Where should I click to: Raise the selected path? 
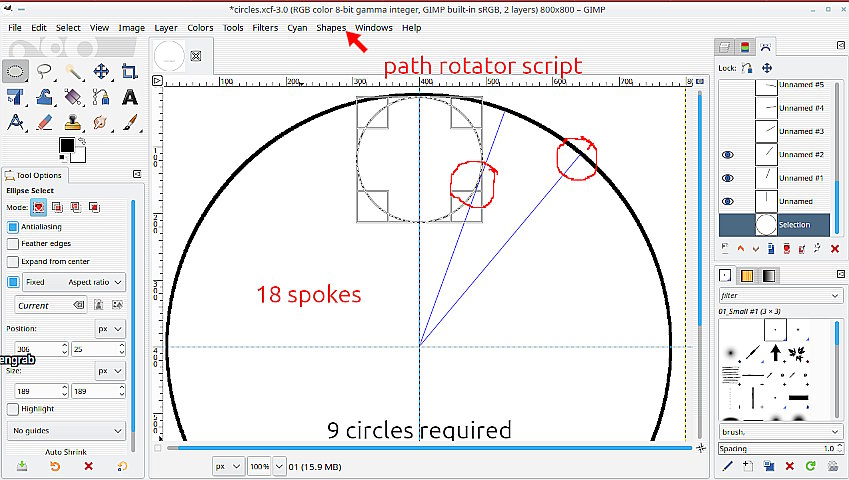[x=740, y=249]
